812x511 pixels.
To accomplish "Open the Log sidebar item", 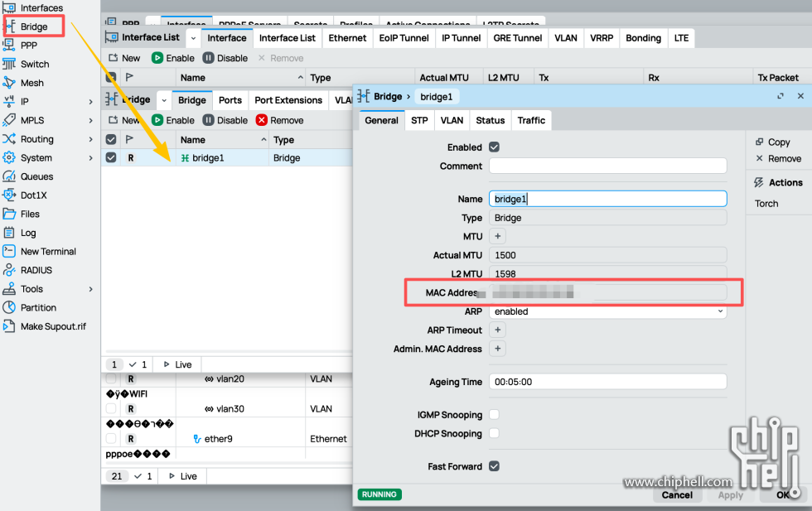I will [x=28, y=233].
